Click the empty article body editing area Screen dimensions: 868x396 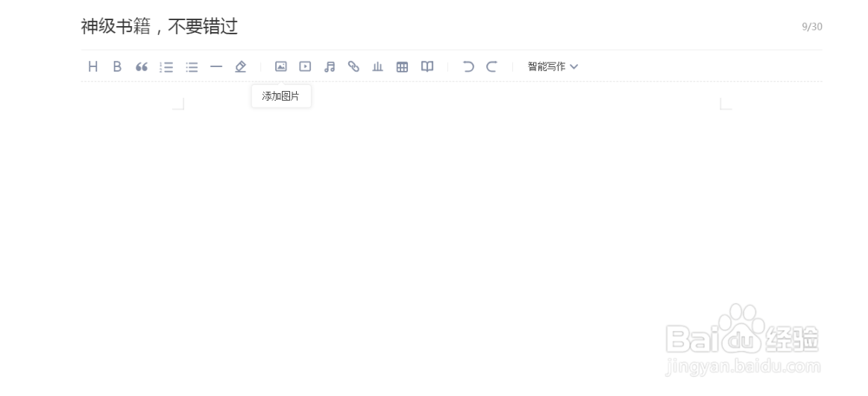click(451, 238)
